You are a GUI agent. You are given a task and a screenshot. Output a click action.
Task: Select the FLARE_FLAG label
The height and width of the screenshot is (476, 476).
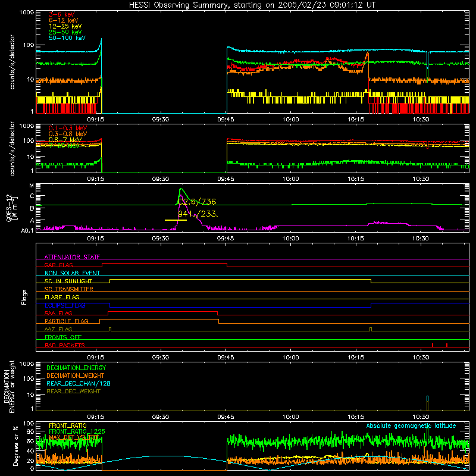click(x=62, y=297)
